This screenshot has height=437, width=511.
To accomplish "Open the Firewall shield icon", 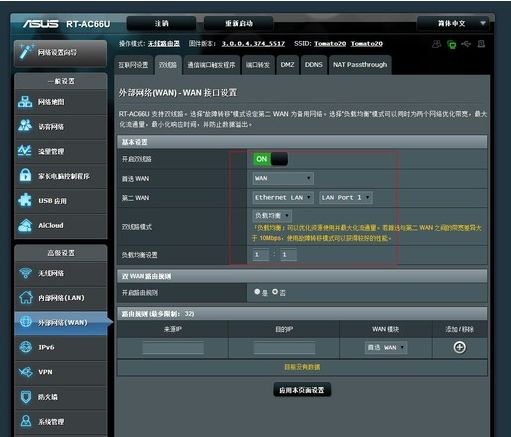I will [x=26, y=397].
